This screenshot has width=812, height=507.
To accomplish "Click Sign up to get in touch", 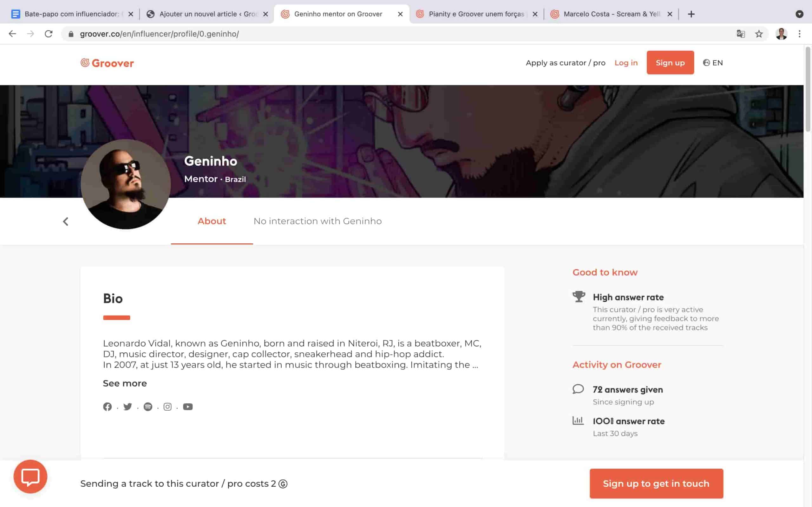I will 656,484.
